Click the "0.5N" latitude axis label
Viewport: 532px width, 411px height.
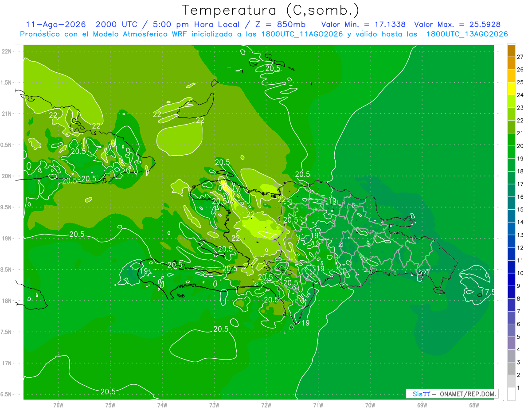point(7,145)
